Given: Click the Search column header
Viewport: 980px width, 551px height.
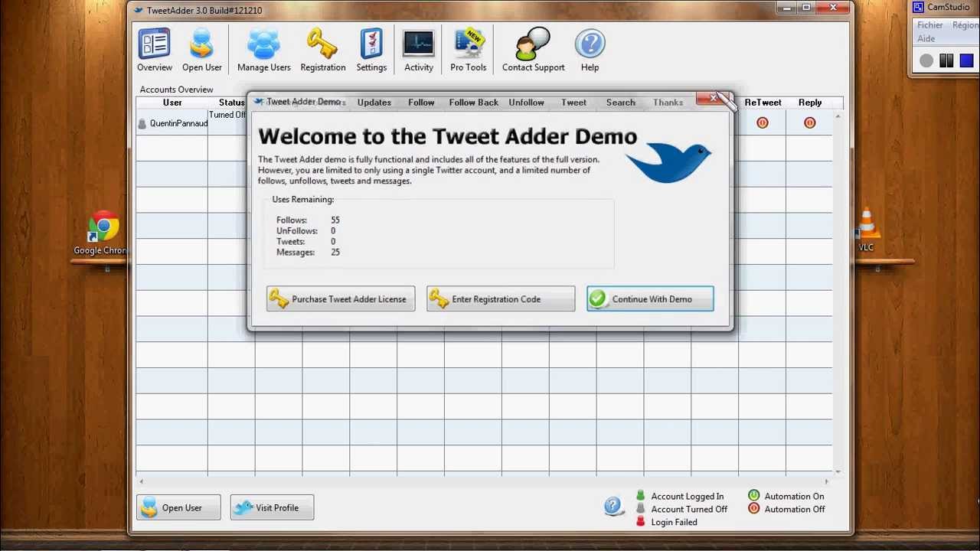Looking at the screenshot, I should pos(621,103).
